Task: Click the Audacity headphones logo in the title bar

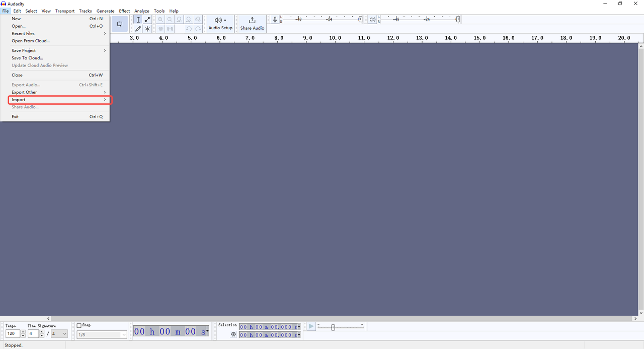Action: coord(4,4)
